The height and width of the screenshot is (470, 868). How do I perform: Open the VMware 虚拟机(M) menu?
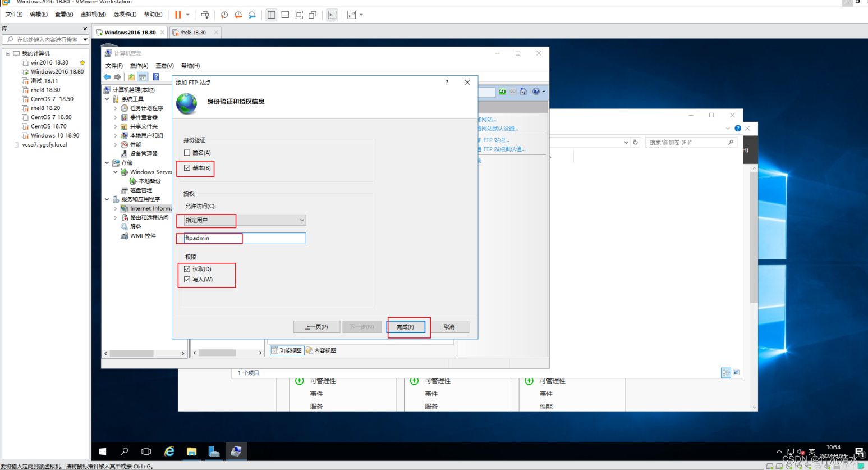point(93,15)
